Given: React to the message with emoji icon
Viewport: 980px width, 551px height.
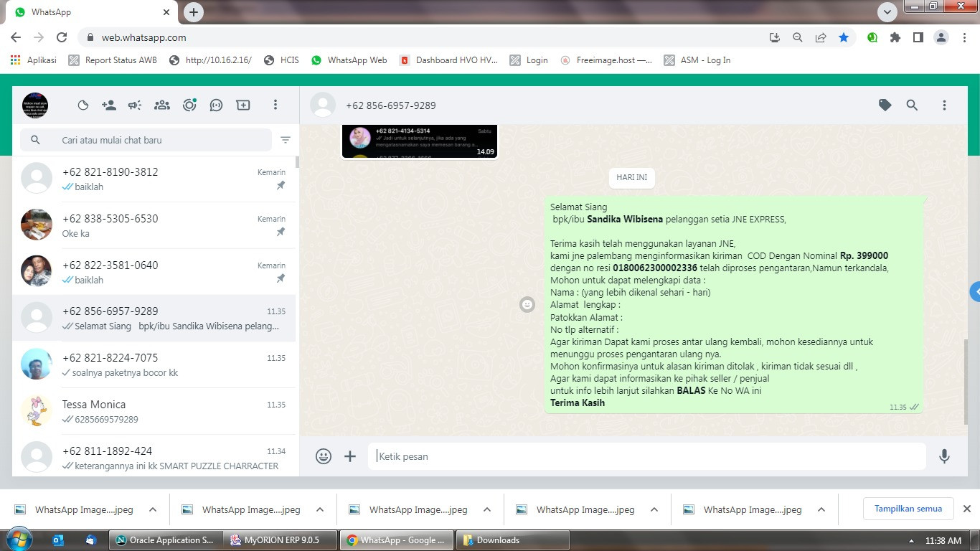Looking at the screenshot, I should (x=527, y=305).
